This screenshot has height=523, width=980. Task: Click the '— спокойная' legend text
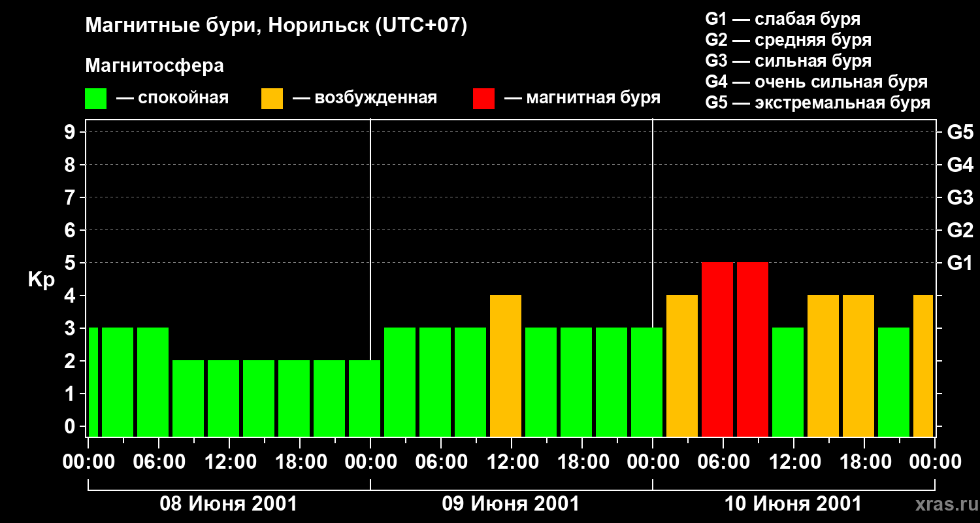172,98
